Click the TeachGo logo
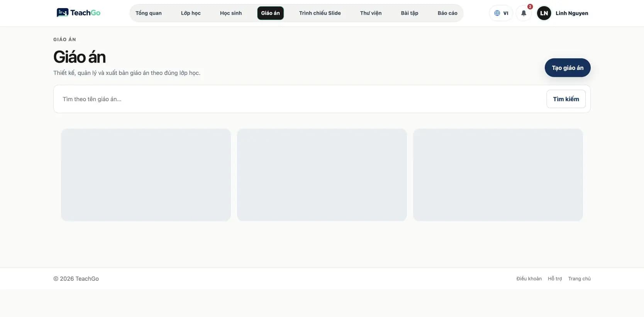This screenshot has height=317, width=644. [78, 13]
